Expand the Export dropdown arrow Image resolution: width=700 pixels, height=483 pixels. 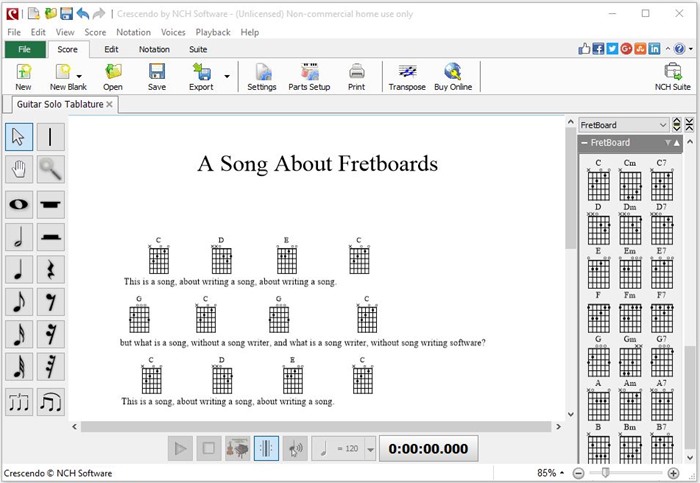click(226, 77)
